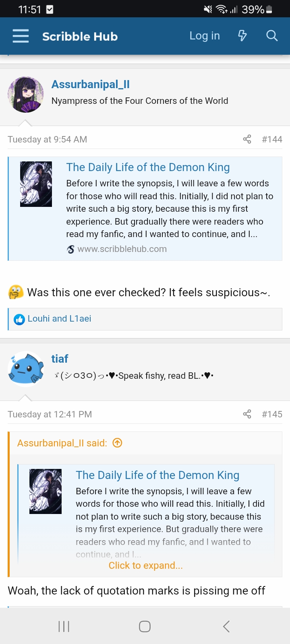The width and height of the screenshot is (290, 644).
Task: Open The Daily Life of the Demon King link in post #144
Action: 148,167
